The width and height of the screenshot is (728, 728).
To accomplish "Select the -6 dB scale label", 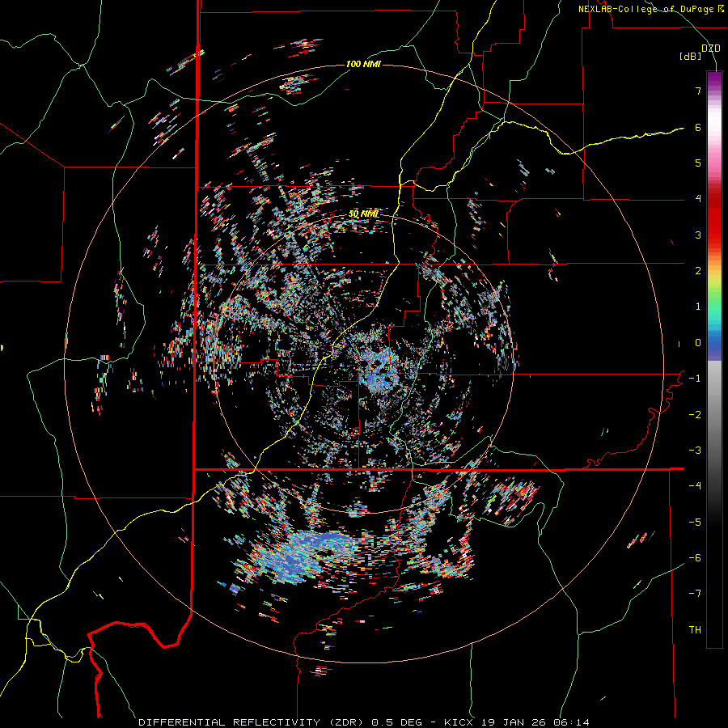I will pos(695,558).
